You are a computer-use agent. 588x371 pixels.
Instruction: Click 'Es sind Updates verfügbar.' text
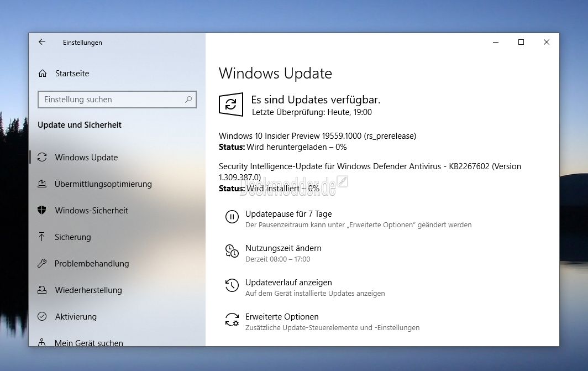click(x=316, y=100)
